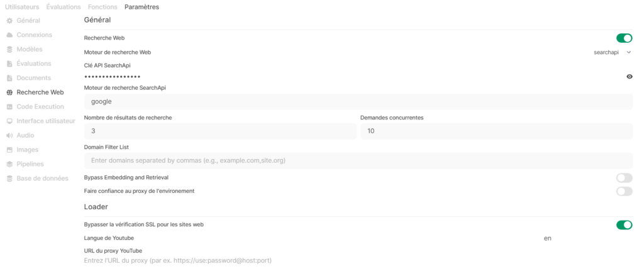Open Base de données settings
This screenshot has width=644, height=279.
[x=42, y=178]
